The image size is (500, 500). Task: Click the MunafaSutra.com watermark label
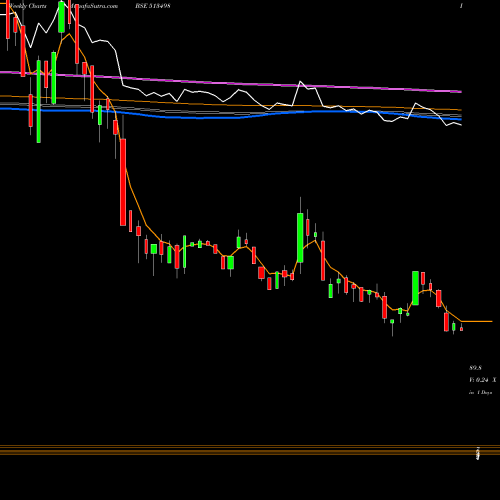coord(93,6)
